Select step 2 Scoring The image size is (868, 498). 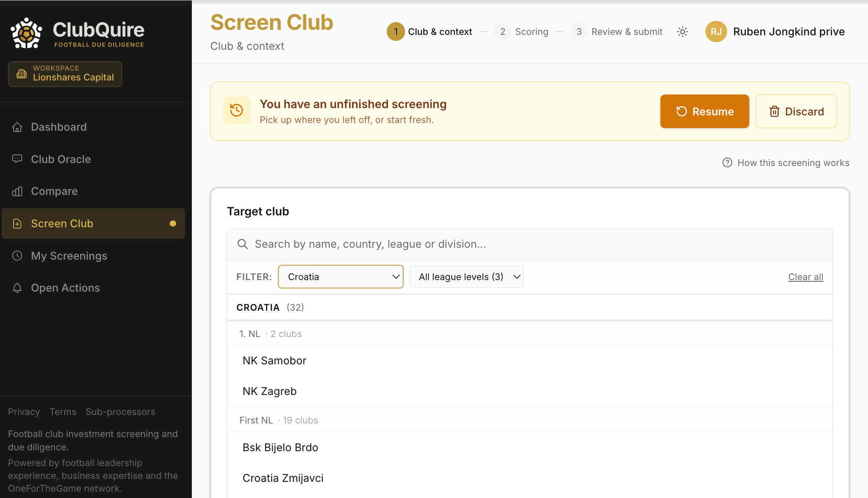tap(521, 31)
